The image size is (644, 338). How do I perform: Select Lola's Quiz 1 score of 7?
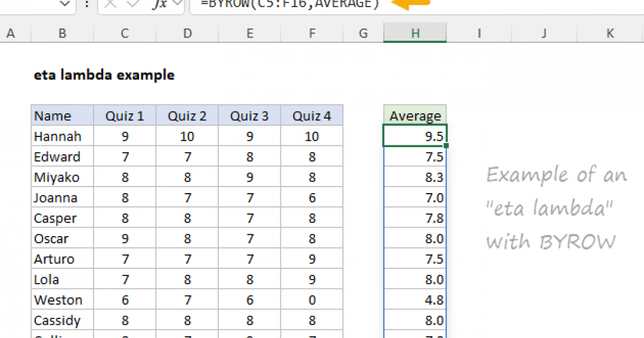click(x=125, y=279)
